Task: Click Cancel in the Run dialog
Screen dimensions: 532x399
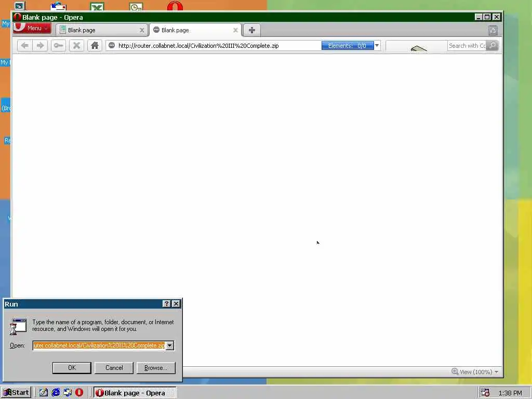Action: [x=114, y=368]
